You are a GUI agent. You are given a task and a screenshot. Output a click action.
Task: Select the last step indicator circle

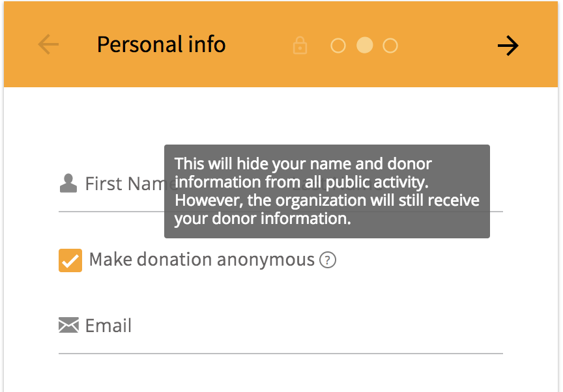coord(390,46)
